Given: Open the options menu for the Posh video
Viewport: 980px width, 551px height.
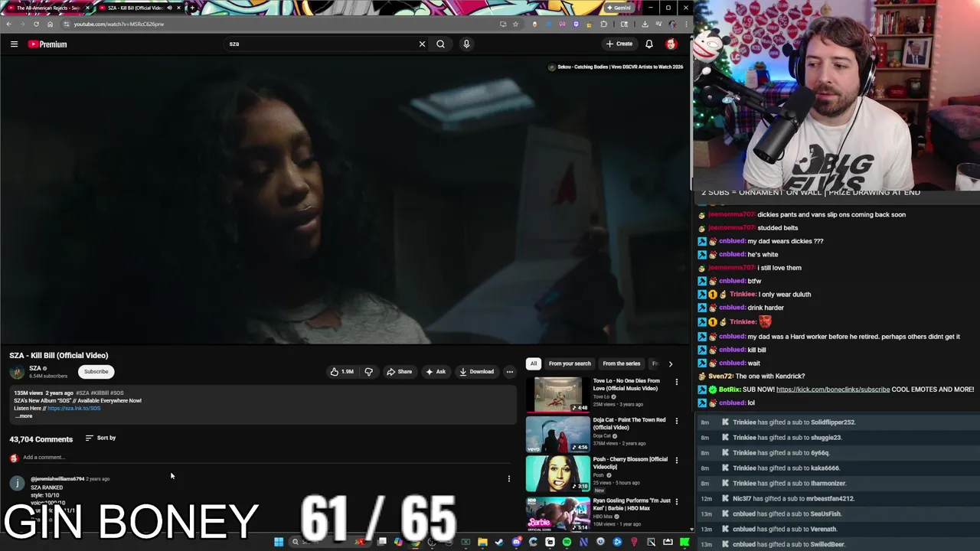Looking at the screenshot, I should click(x=676, y=461).
